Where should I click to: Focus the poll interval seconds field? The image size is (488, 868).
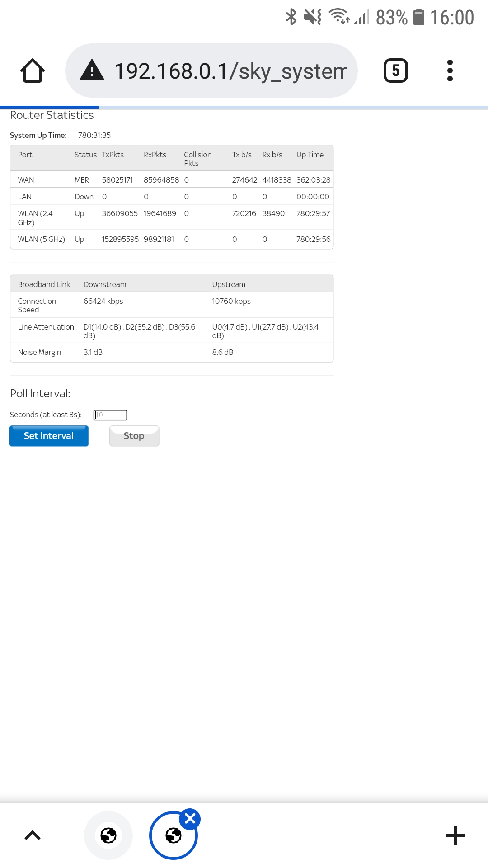coord(110,415)
